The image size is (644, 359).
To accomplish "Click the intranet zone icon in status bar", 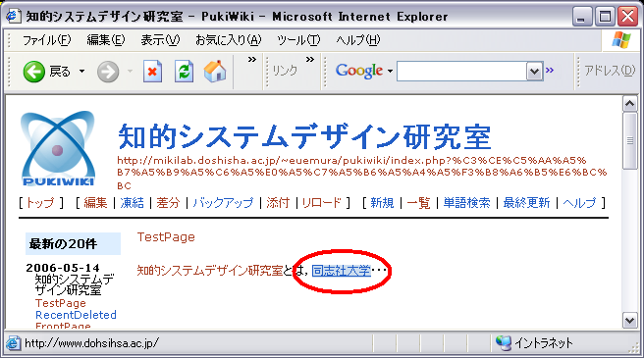I will (x=503, y=342).
